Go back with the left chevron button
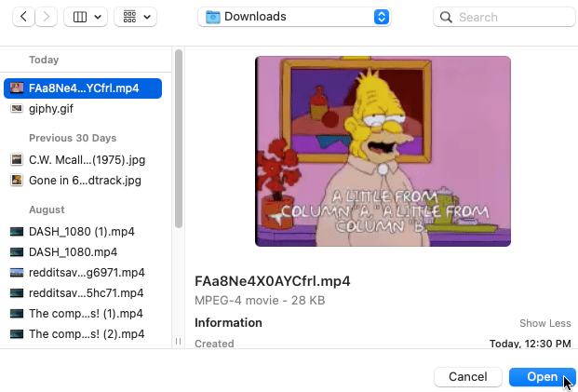 pyautogui.click(x=23, y=17)
